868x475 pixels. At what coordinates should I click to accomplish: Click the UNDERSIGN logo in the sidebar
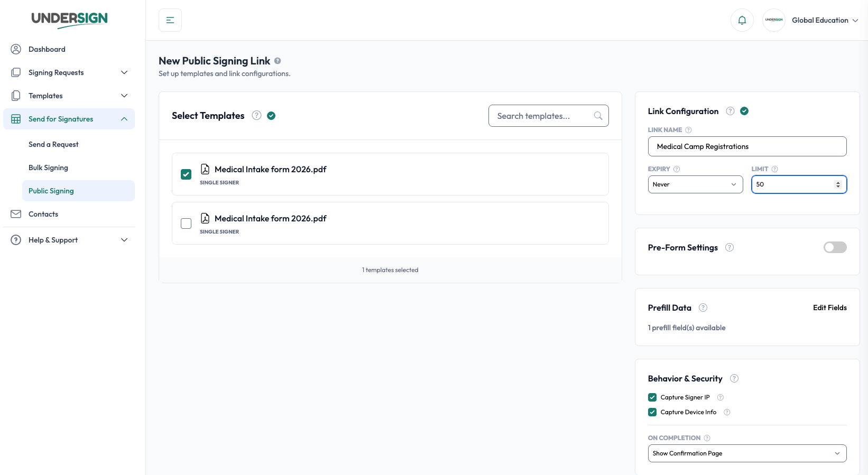tap(69, 20)
